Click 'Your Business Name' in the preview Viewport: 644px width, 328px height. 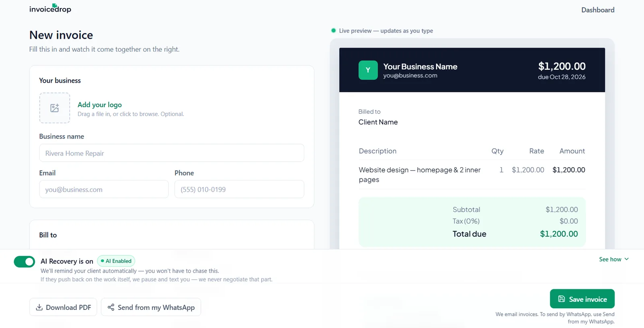[420, 66]
